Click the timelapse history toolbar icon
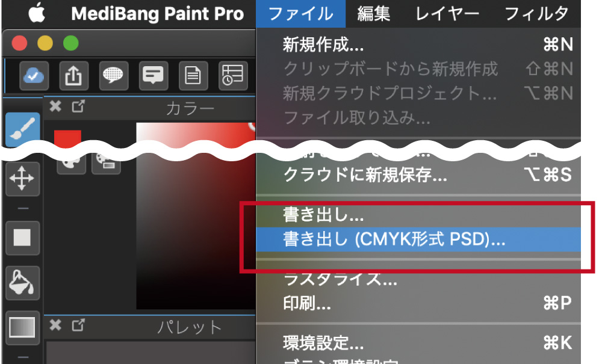The image size is (602, 364). 233,76
